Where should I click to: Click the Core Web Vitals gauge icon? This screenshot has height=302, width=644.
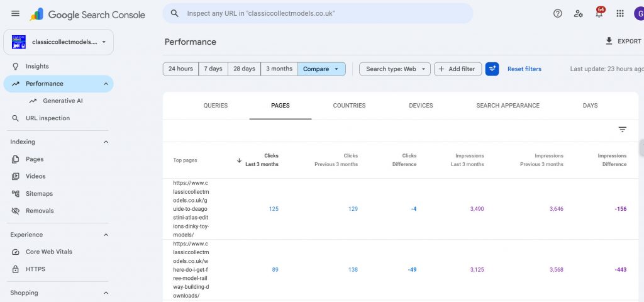tap(16, 252)
